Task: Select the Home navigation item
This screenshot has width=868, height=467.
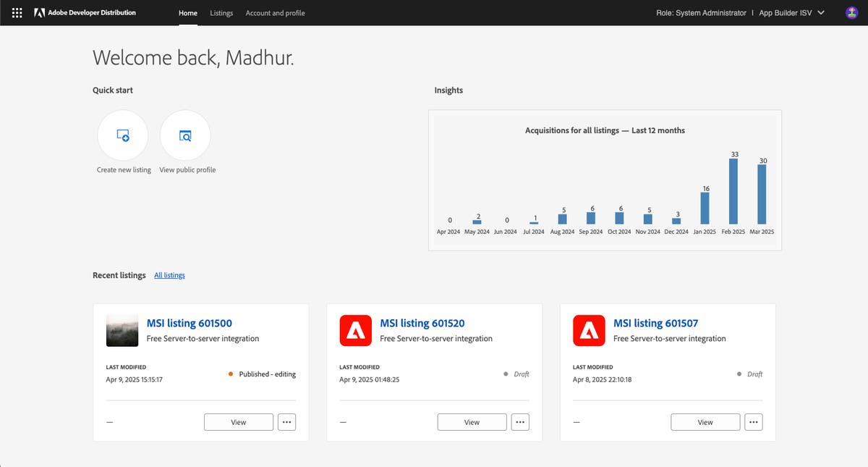Action: [x=187, y=13]
